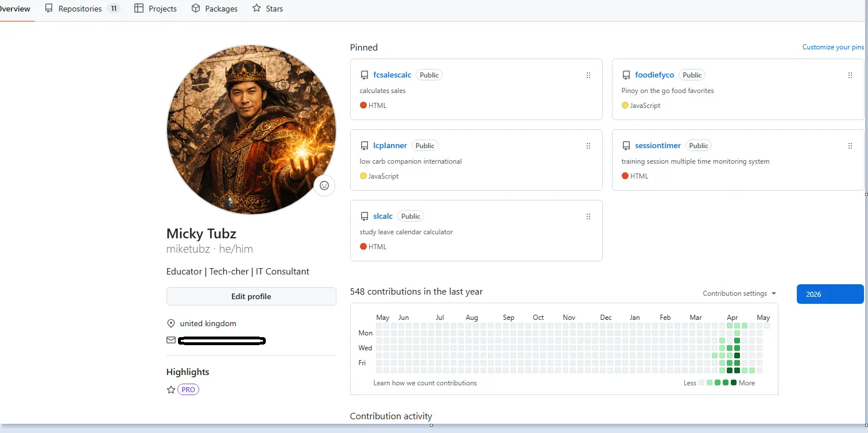The image size is (868, 433).
Task: Click the JavaScript language dot on foodiefyco
Action: (x=625, y=105)
